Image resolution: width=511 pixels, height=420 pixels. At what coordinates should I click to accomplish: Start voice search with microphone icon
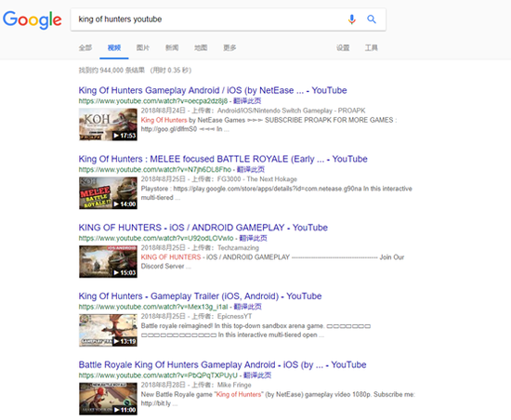(351, 20)
